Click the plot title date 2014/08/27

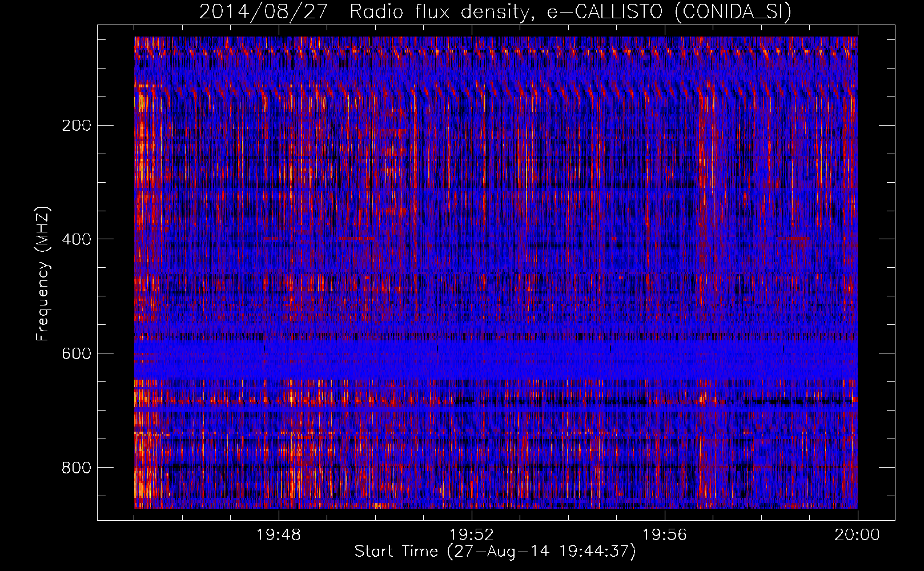click(263, 11)
